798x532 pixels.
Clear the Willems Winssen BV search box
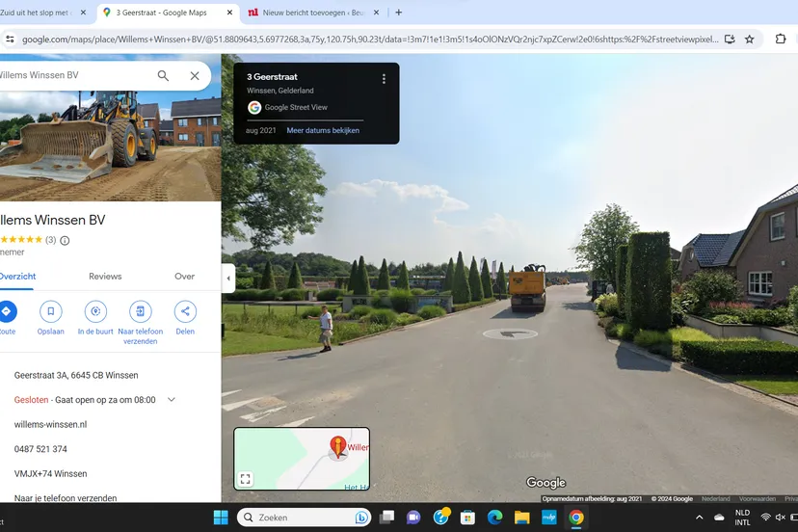point(195,76)
